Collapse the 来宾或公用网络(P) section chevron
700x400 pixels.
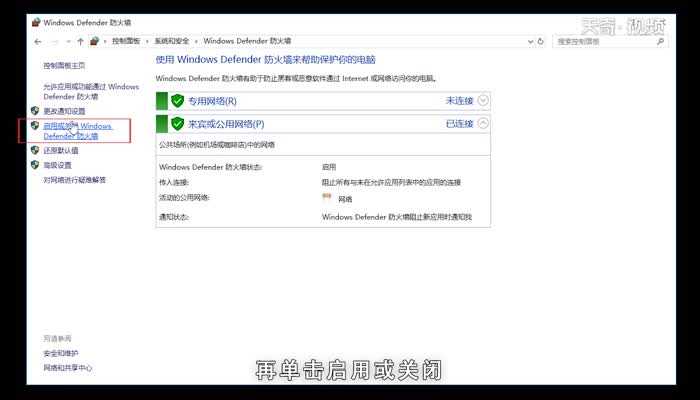483,124
